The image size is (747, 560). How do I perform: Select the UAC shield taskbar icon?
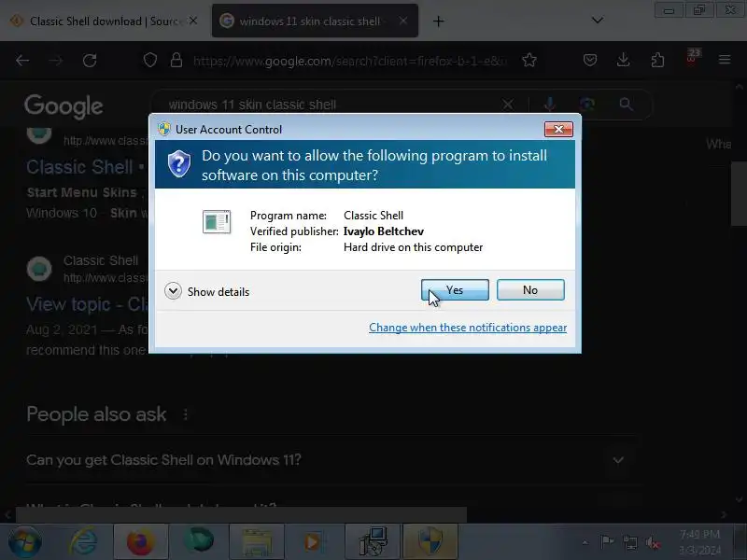tap(430, 542)
